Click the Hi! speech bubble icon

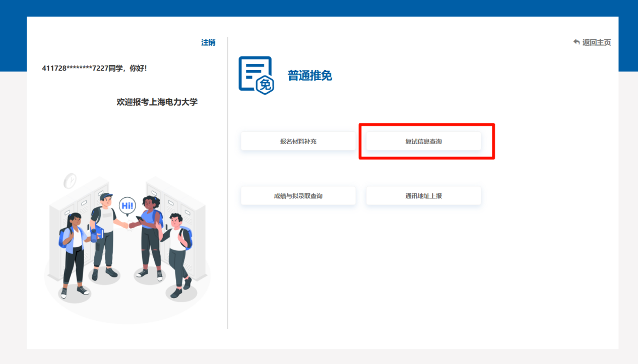(x=126, y=206)
